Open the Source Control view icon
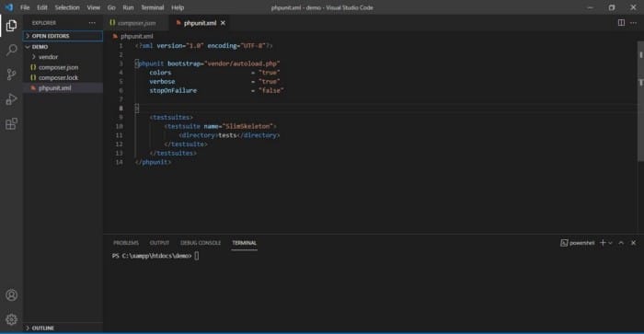Screen dimensions: 644x334 pos(11,75)
